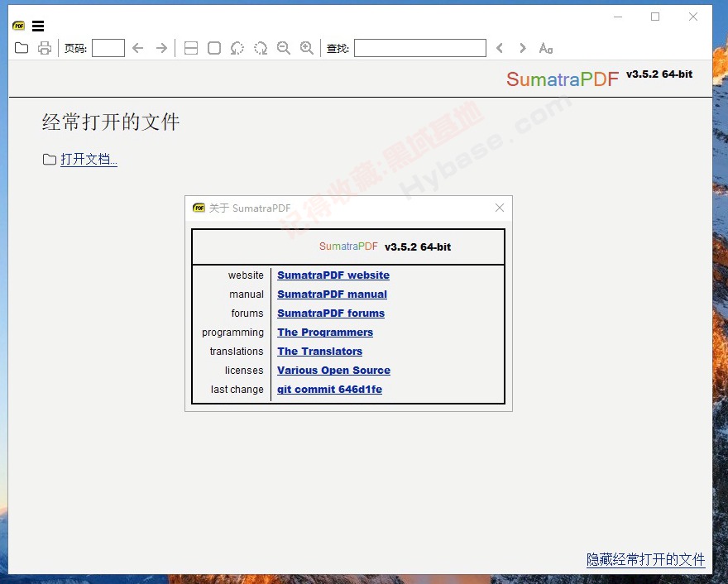
Task: Zoom out with magnifier minus icon
Action: (284, 48)
